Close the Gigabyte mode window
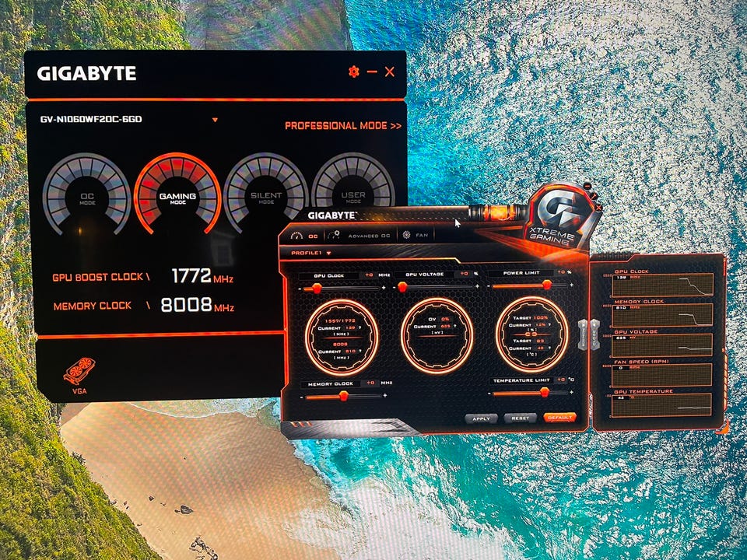Viewport: 747px width, 560px height. pyautogui.click(x=390, y=72)
